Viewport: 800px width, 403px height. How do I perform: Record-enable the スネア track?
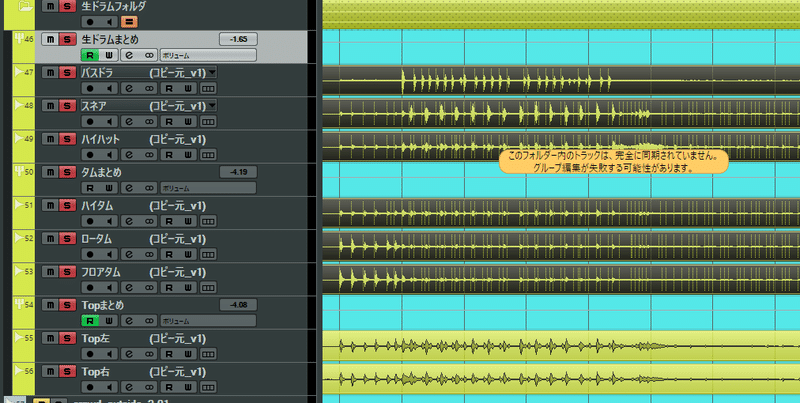(90, 121)
